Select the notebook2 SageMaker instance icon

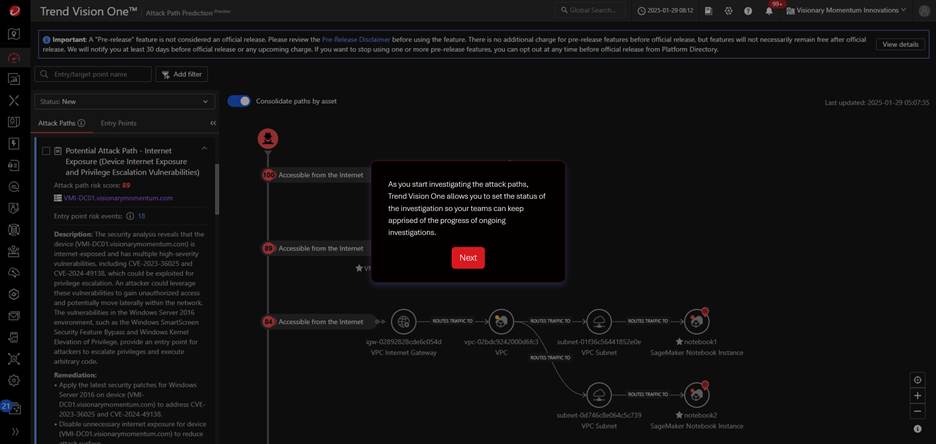(697, 394)
